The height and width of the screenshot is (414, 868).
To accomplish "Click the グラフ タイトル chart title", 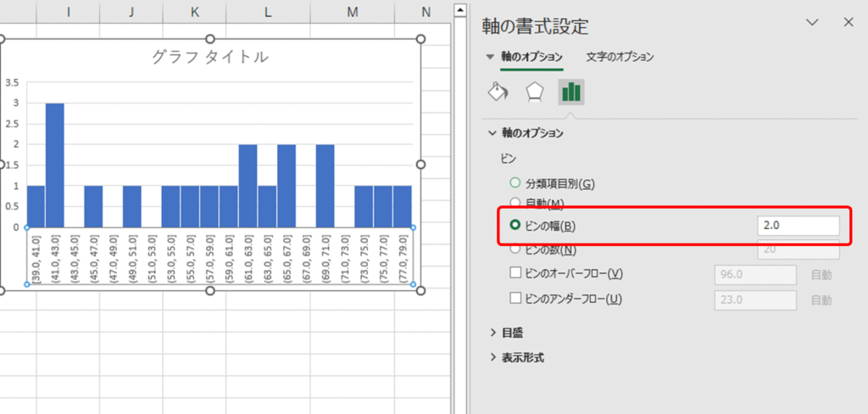I will click(x=210, y=58).
